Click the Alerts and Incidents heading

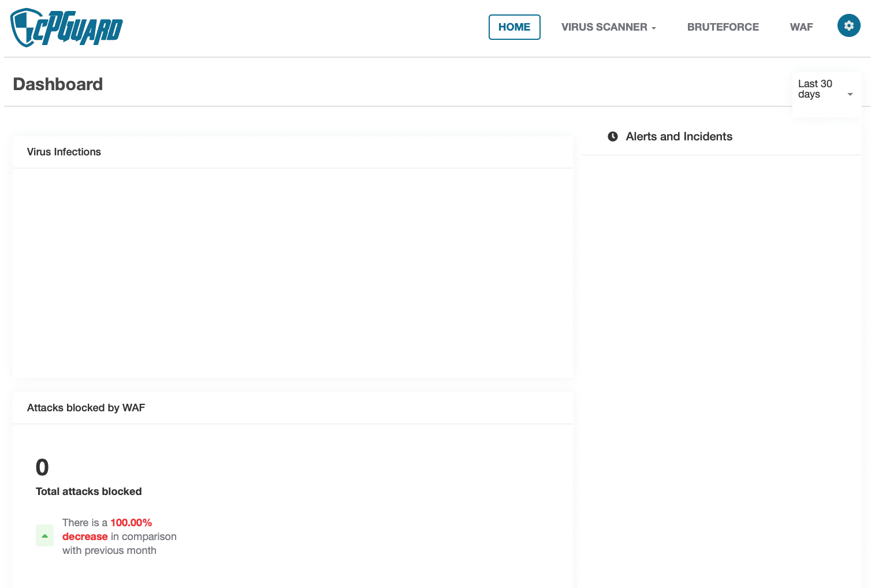pyautogui.click(x=679, y=136)
